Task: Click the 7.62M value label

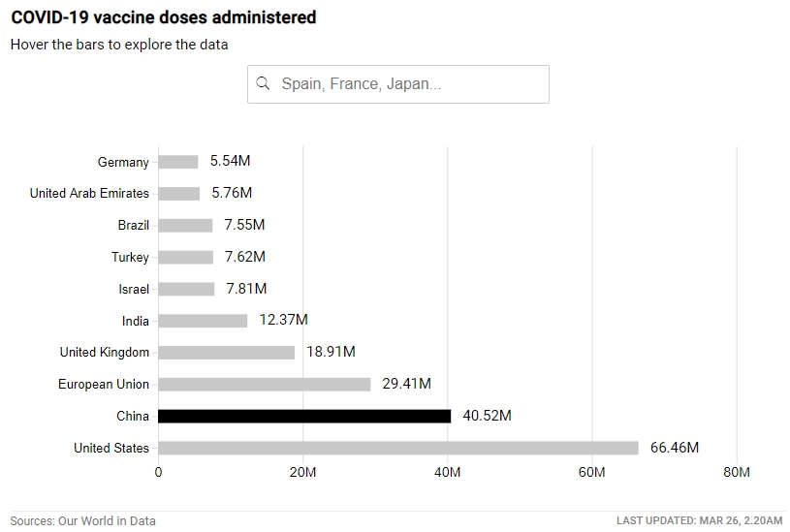Action: point(245,257)
